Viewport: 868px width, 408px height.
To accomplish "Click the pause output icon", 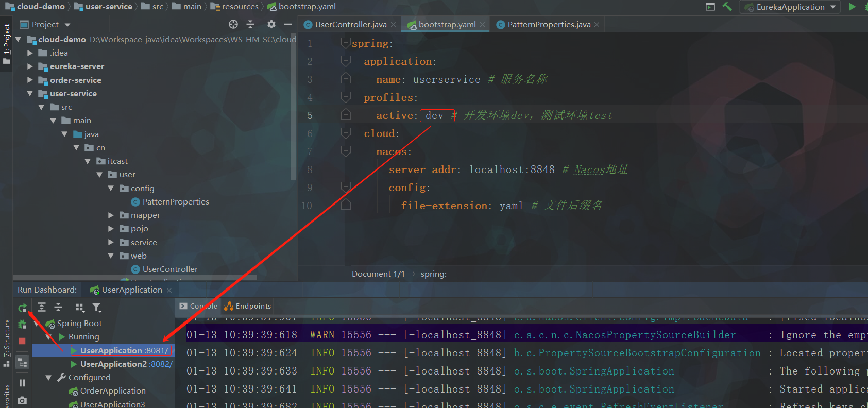I will 22,383.
